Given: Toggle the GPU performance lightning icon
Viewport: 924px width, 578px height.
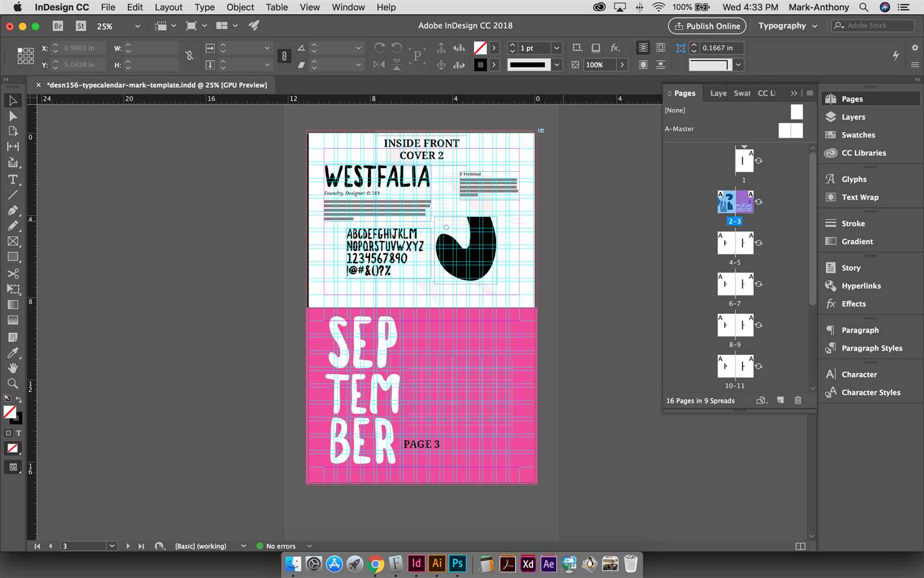Looking at the screenshot, I should (x=896, y=55).
